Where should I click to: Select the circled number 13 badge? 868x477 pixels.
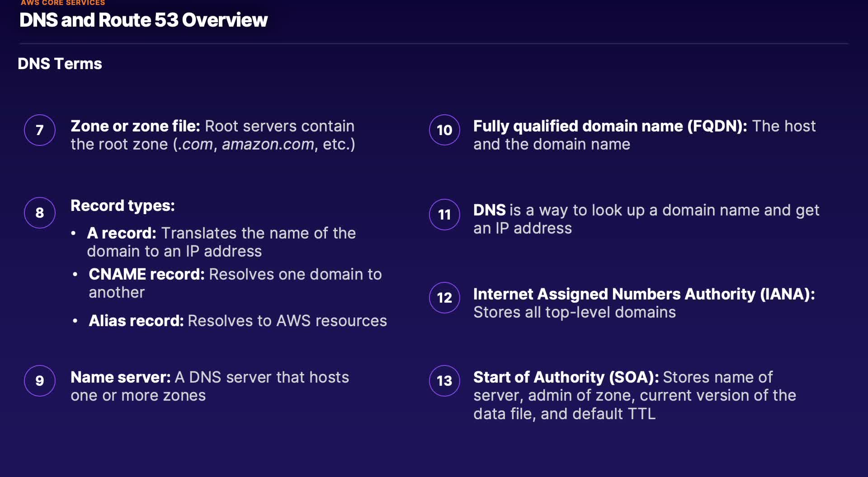coord(444,381)
